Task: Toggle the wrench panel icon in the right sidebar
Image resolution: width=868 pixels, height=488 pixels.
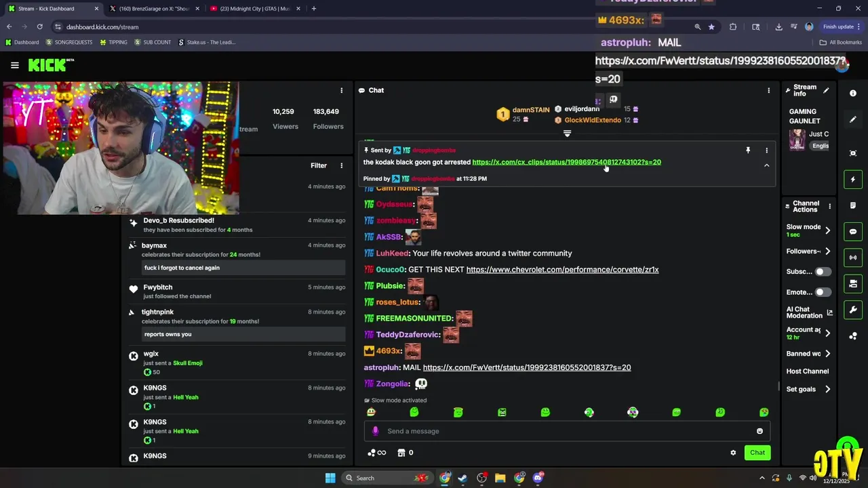Action: click(853, 310)
